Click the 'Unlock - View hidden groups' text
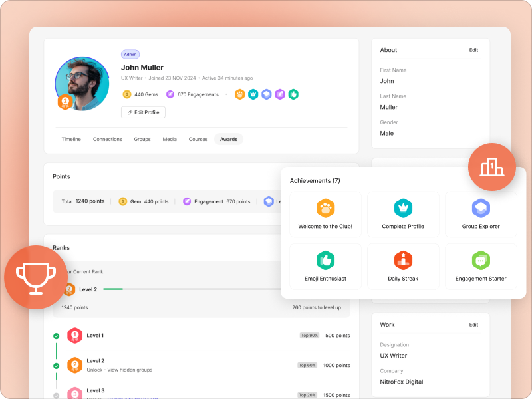 (x=120, y=370)
